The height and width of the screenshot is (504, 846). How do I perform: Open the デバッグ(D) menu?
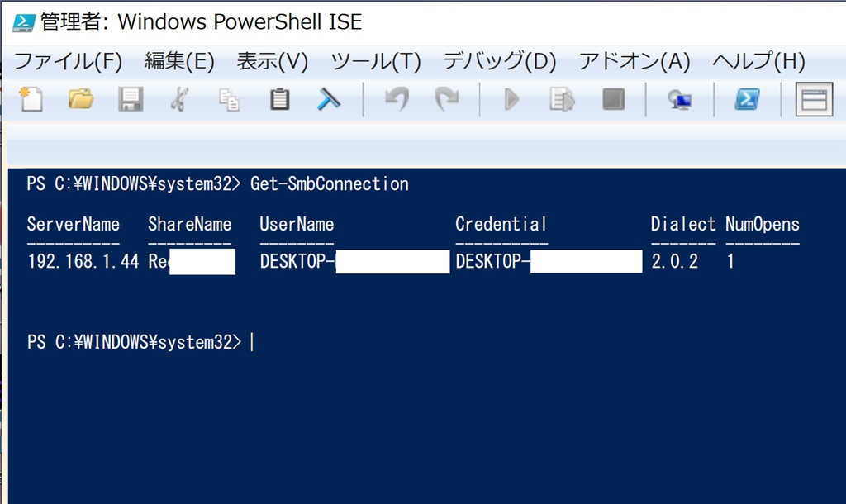point(499,60)
